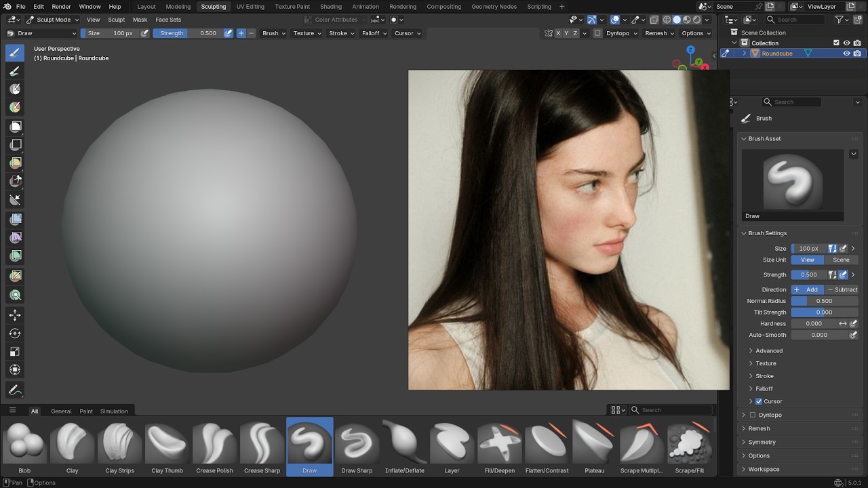
Task: Select the Move tool in left toolbar
Action: pyautogui.click(x=15, y=314)
